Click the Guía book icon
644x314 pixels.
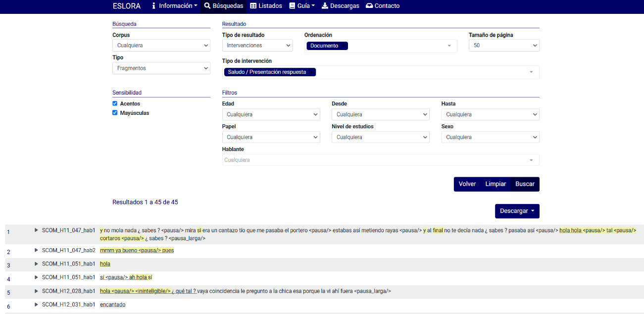pyautogui.click(x=293, y=6)
